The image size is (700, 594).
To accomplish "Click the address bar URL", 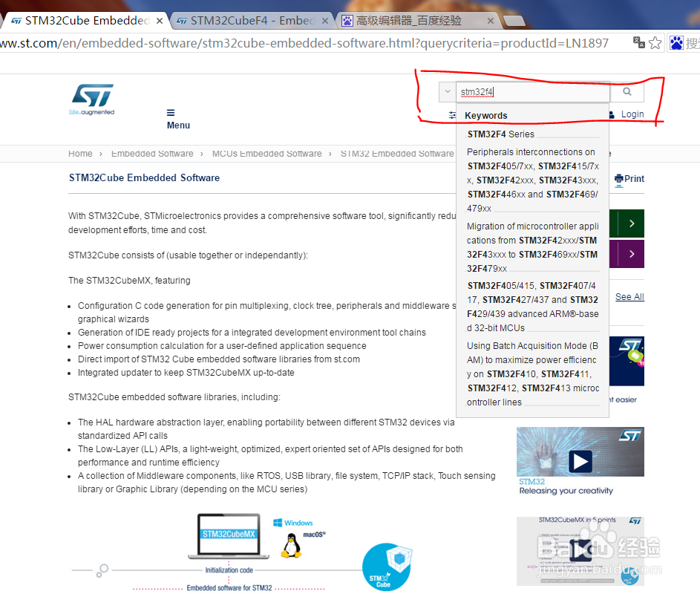I will click(304, 43).
